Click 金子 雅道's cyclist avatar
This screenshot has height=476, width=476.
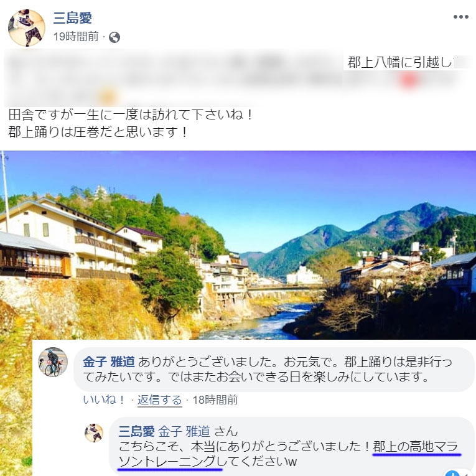pyautogui.click(x=53, y=362)
